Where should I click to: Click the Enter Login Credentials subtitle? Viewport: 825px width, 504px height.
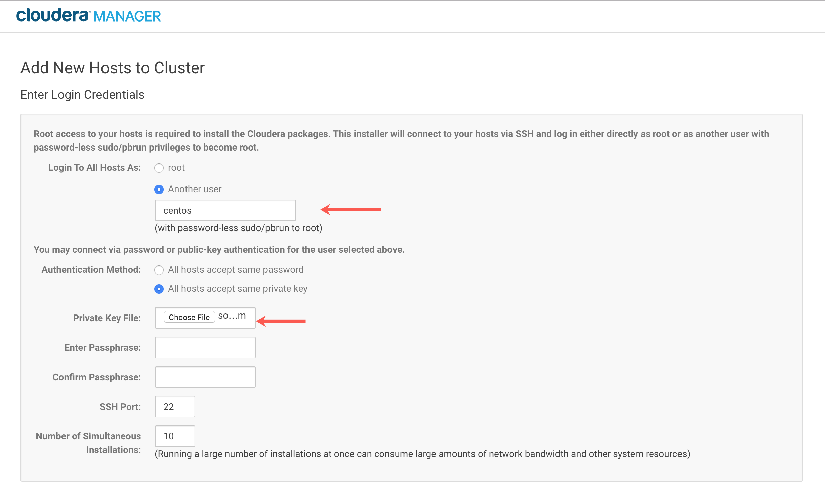point(82,94)
